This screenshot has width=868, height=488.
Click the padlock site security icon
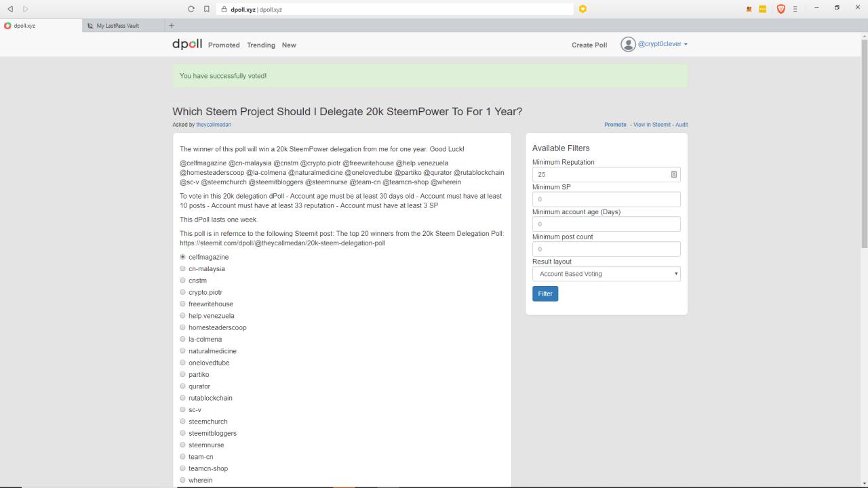(224, 9)
